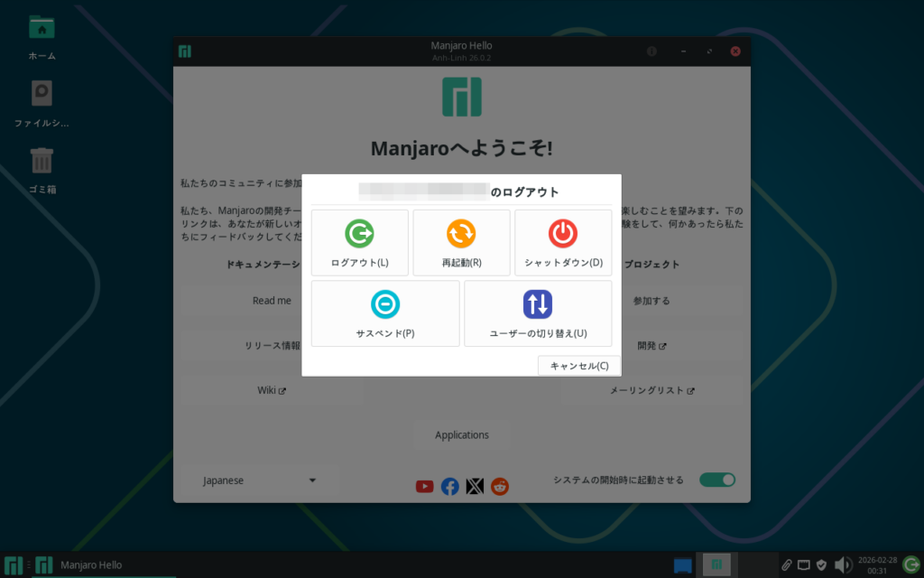Click the Manjaro Hello about info icon
This screenshot has width=924, height=578.
(651, 51)
